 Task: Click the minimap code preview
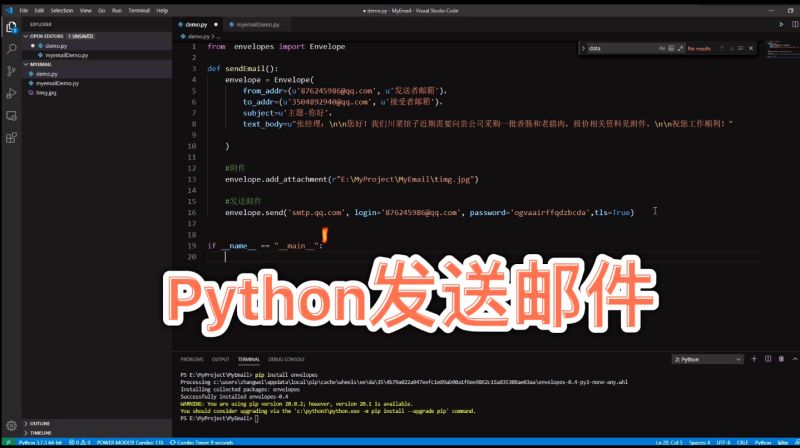(x=782, y=50)
